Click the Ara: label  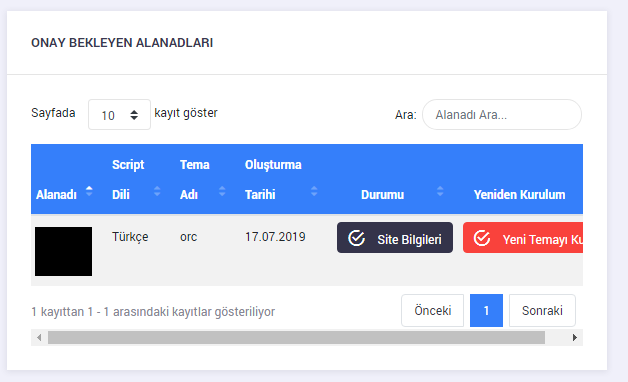tap(406, 115)
